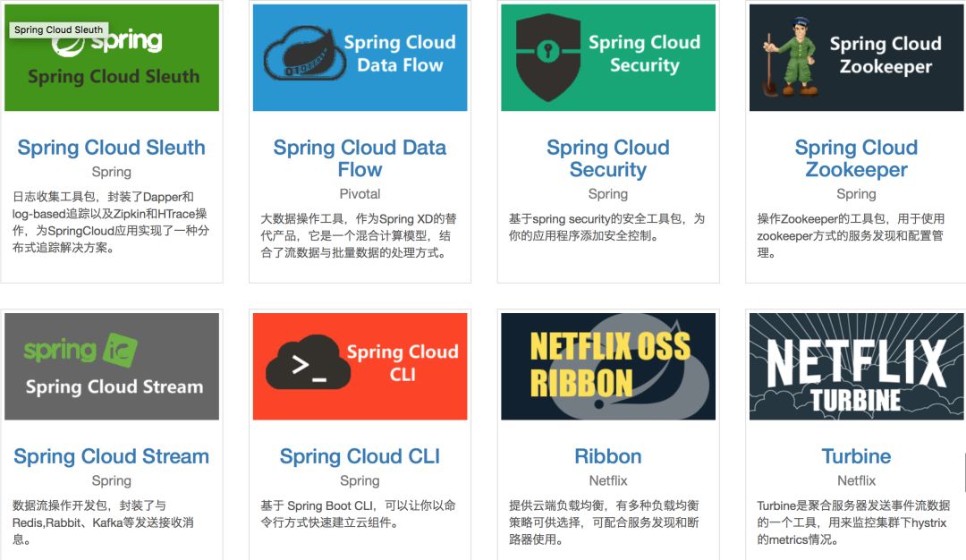Open the Spring Cloud Zookeeper link
This screenshot has height=560, width=966.
click(x=856, y=158)
